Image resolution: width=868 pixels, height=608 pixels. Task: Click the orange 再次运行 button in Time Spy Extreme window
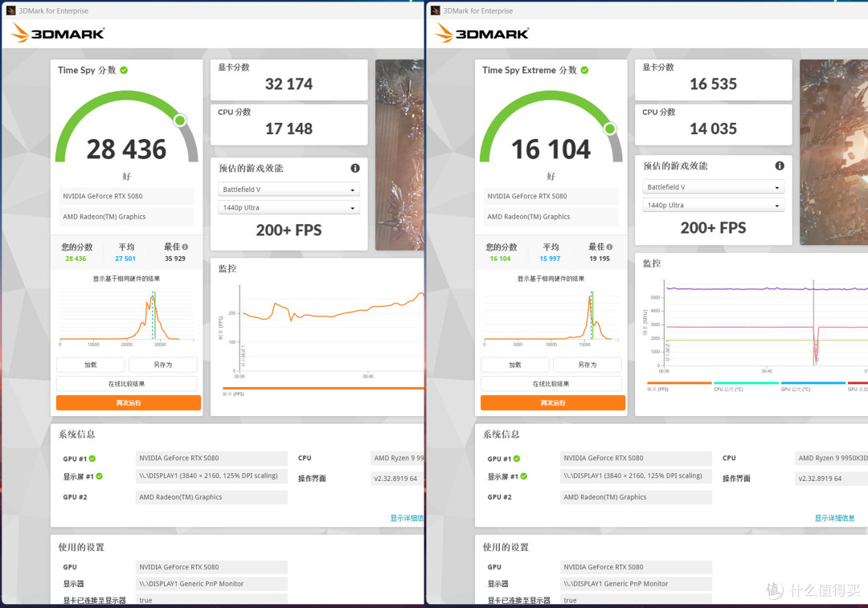click(x=553, y=402)
